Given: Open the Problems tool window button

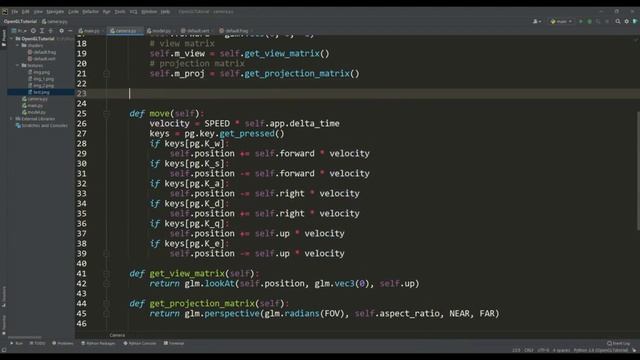Looking at the screenshot, I should tap(63, 343).
